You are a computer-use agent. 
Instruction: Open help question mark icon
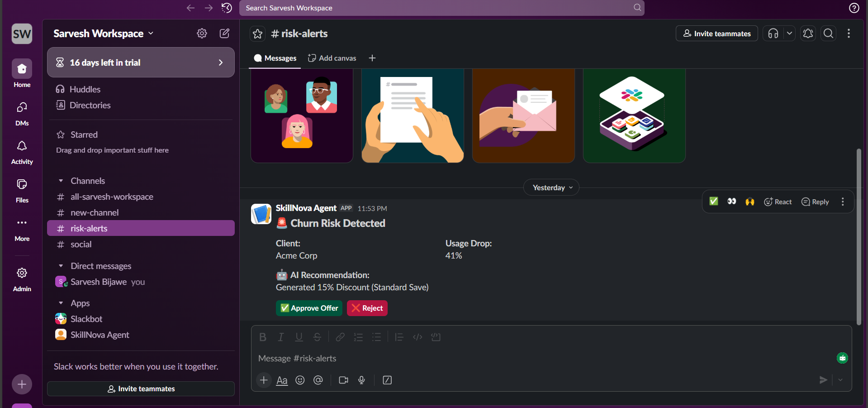(x=854, y=8)
